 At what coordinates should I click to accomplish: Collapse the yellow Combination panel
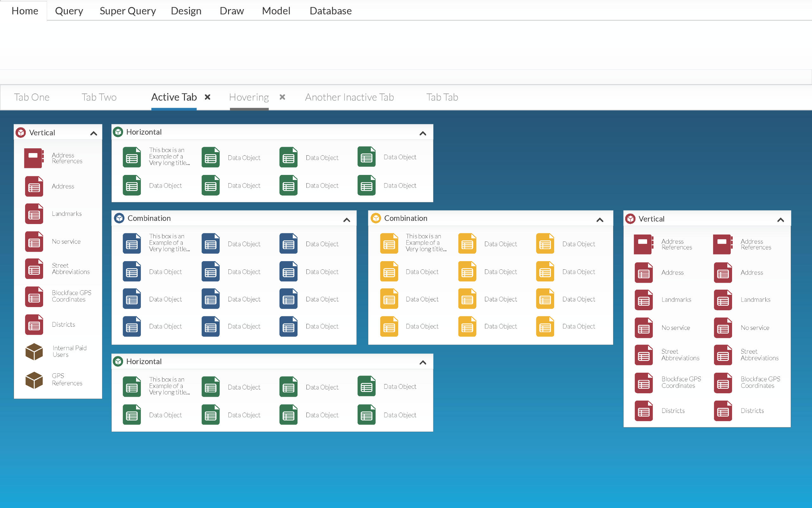pos(600,220)
